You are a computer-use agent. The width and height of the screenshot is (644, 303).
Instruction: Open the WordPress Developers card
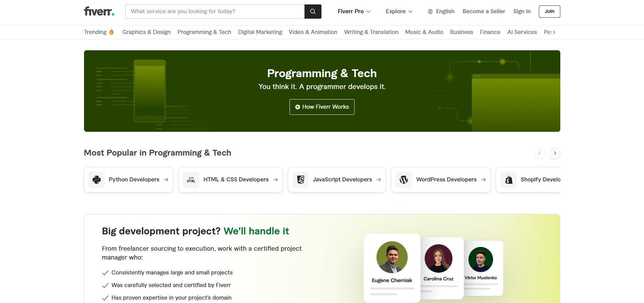click(441, 180)
